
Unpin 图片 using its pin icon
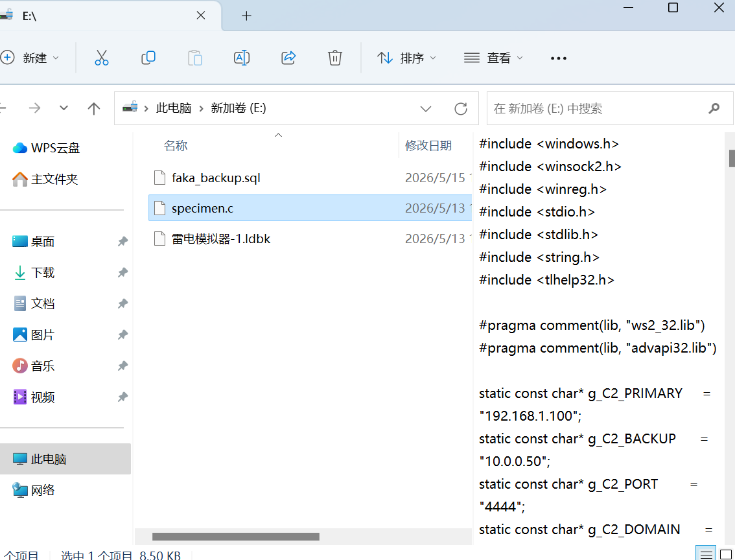click(122, 334)
